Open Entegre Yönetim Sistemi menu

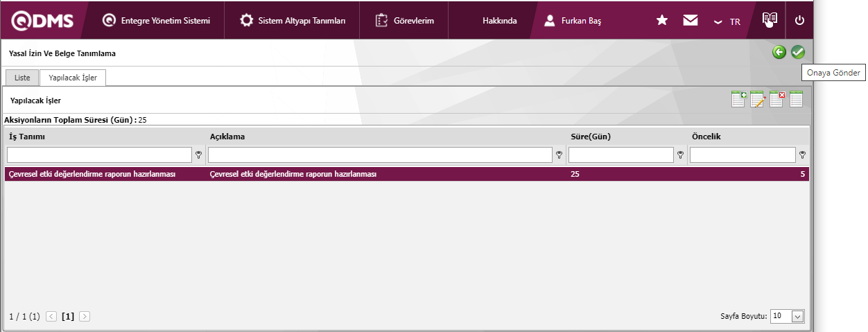coord(156,21)
